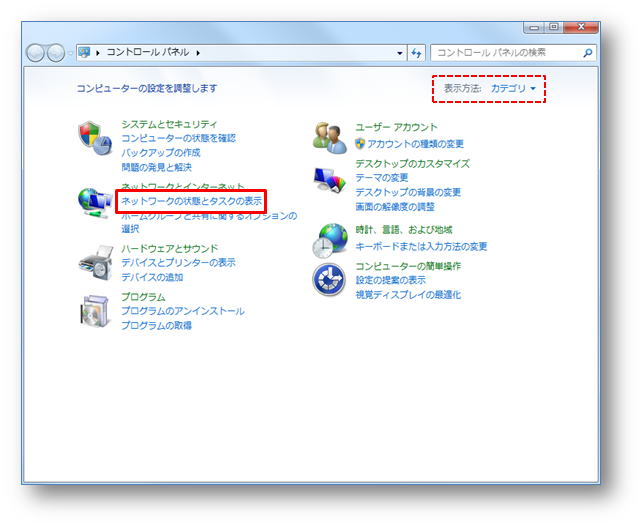Click the コントロール パネル breadcrumb
Viewport: 643px width, 527px height.
(148, 52)
